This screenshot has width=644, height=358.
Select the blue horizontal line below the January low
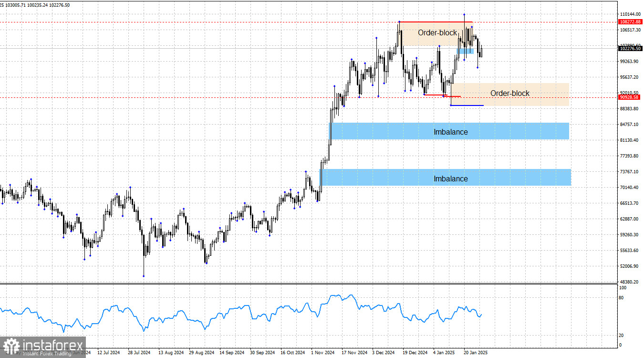coord(467,105)
